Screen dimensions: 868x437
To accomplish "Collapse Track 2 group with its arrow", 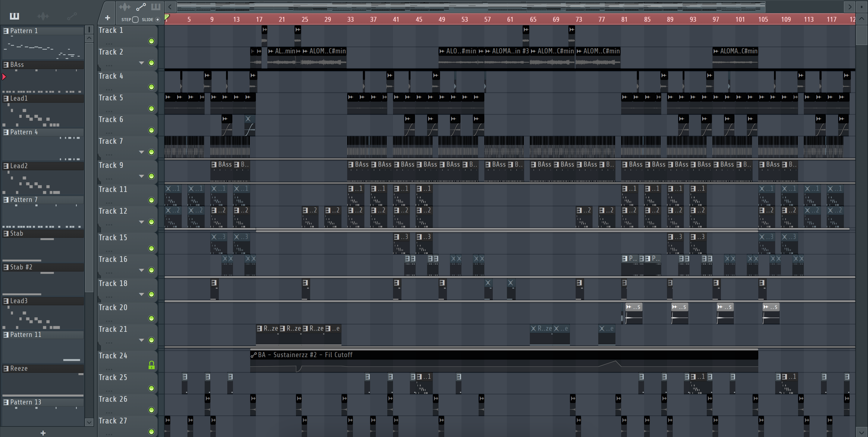I will click(x=142, y=63).
